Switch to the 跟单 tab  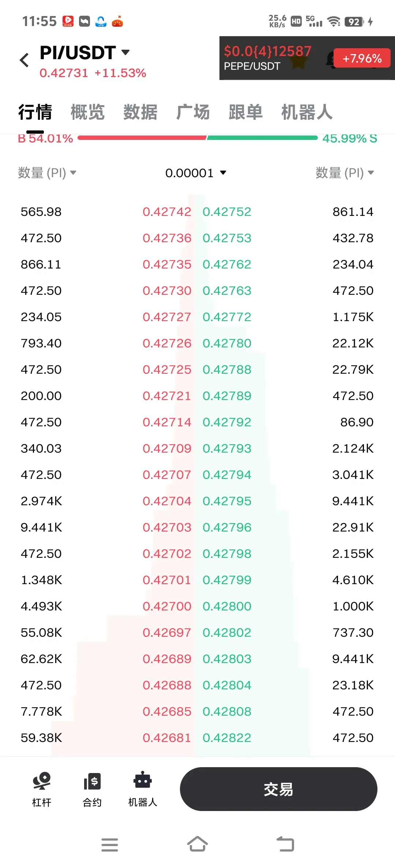pyautogui.click(x=246, y=112)
